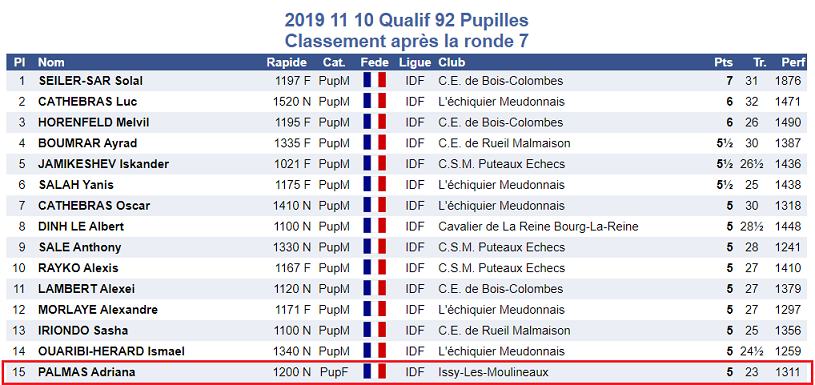Screen dimensions: 815x385
Task: Click performance value 1876 for first place
Action: (x=788, y=81)
